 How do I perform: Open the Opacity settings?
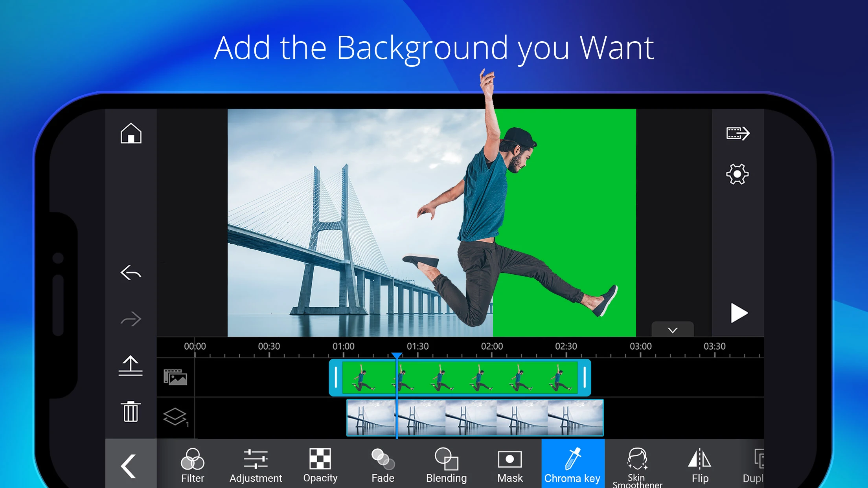pos(320,466)
